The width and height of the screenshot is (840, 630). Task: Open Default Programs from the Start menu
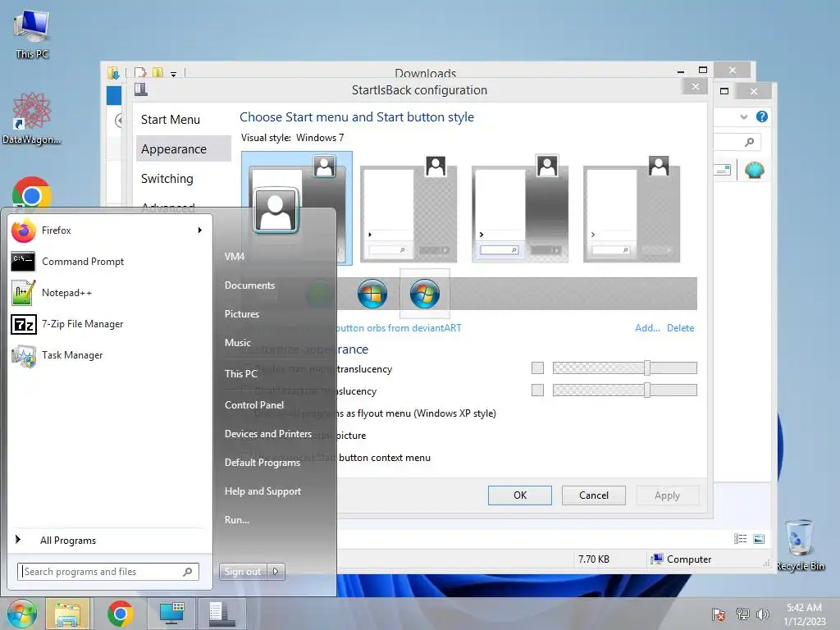262,463
